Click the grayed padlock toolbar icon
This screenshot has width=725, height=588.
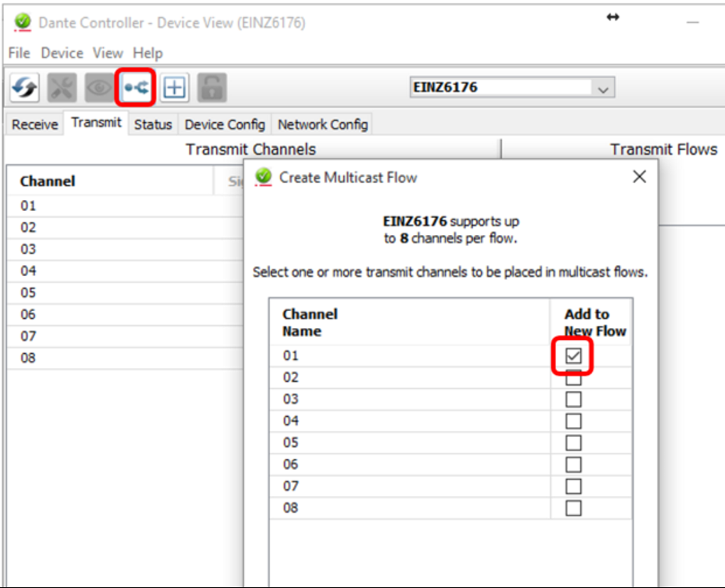click(x=212, y=87)
